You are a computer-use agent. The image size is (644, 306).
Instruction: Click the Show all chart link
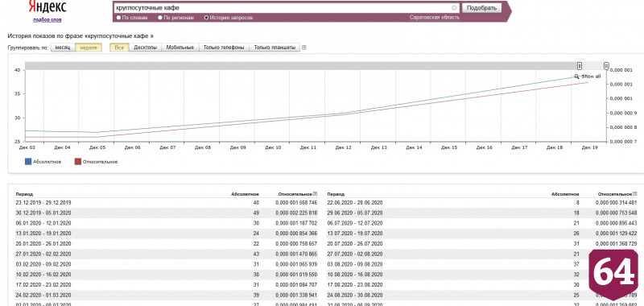coord(591,76)
